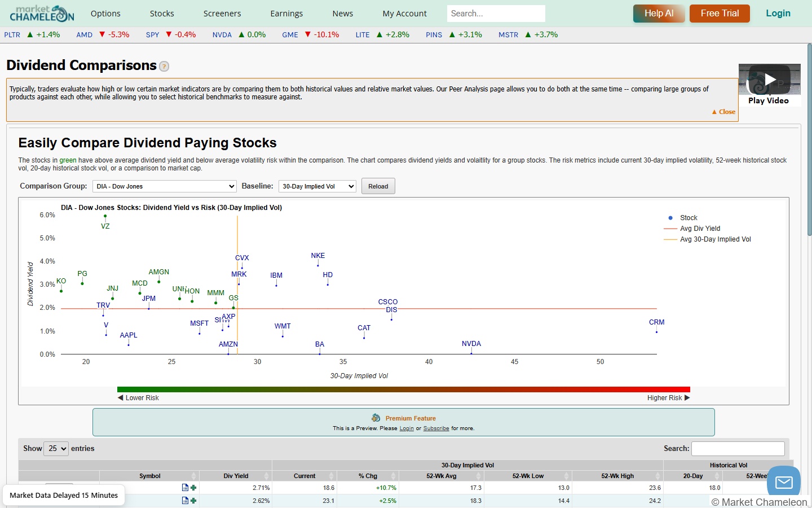Focus the top Search box
812x508 pixels.
[x=496, y=14]
